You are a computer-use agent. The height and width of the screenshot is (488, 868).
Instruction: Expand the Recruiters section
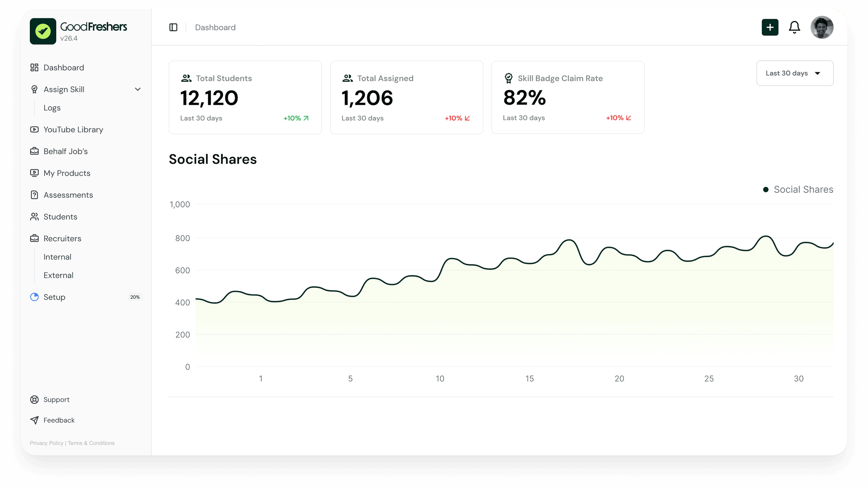[62, 239]
